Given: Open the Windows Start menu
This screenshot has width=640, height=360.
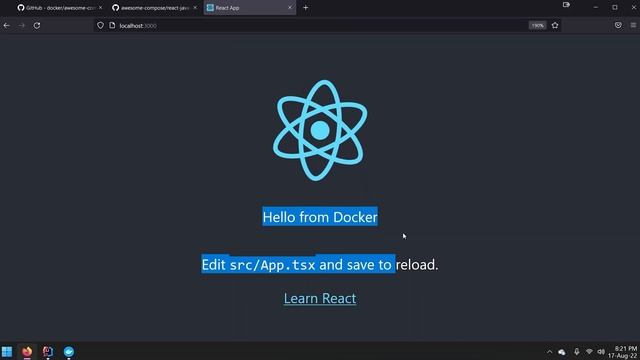Looking at the screenshot, I should [7, 351].
